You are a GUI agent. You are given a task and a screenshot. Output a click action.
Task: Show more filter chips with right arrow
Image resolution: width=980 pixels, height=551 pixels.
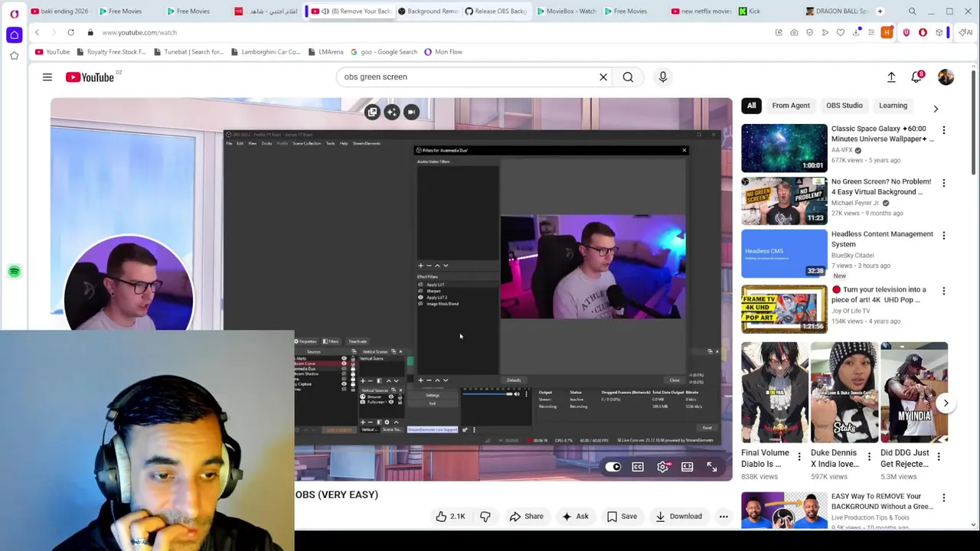pos(936,109)
